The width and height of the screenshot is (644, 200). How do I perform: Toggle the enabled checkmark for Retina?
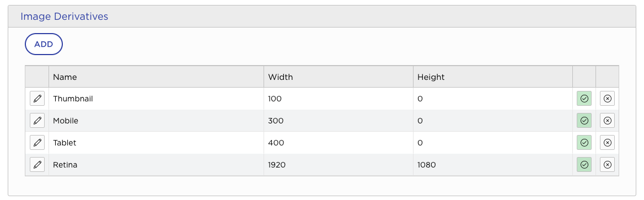[x=584, y=165]
